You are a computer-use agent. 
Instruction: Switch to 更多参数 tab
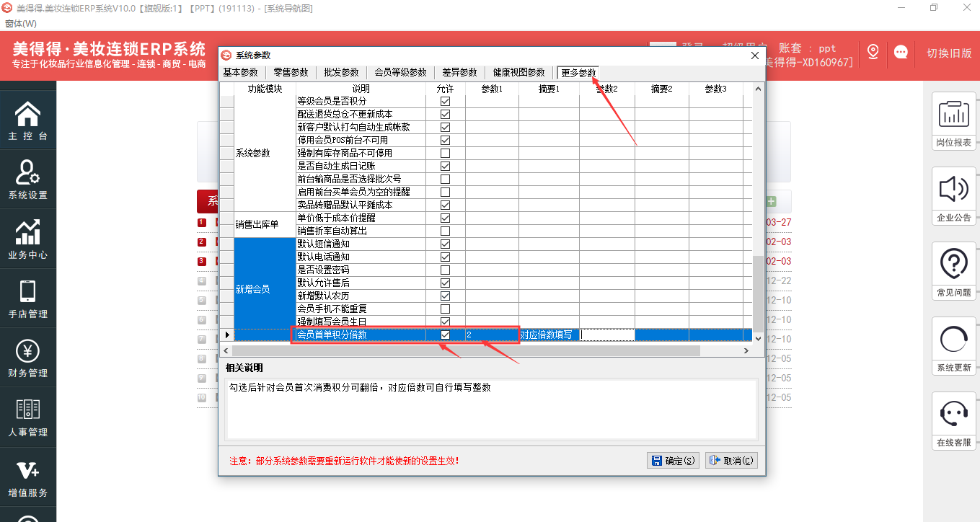click(x=578, y=73)
